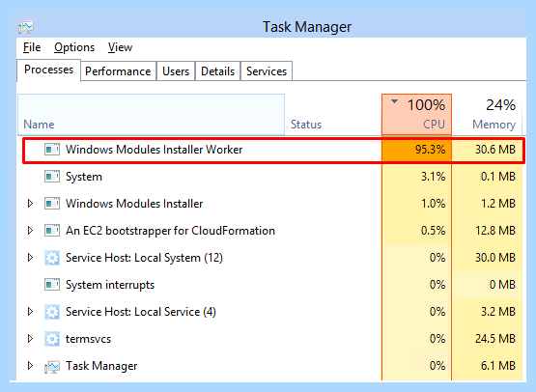Select Service Host: Local Service (4) name
The image size is (536, 392).
(140, 312)
